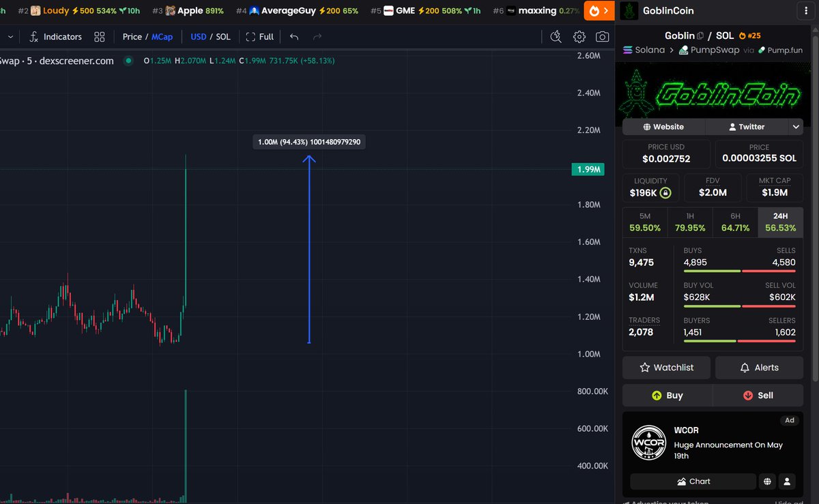Click the GoblinCoin avatar thumbnail
The image size is (819, 504).
coord(630,11)
